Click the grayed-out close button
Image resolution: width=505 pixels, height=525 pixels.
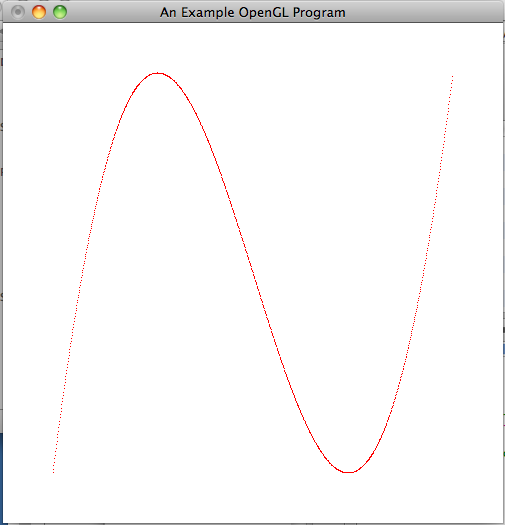pos(18,12)
